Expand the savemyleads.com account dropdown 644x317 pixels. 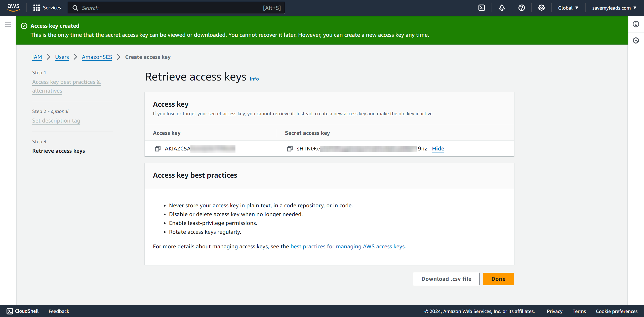pos(614,8)
